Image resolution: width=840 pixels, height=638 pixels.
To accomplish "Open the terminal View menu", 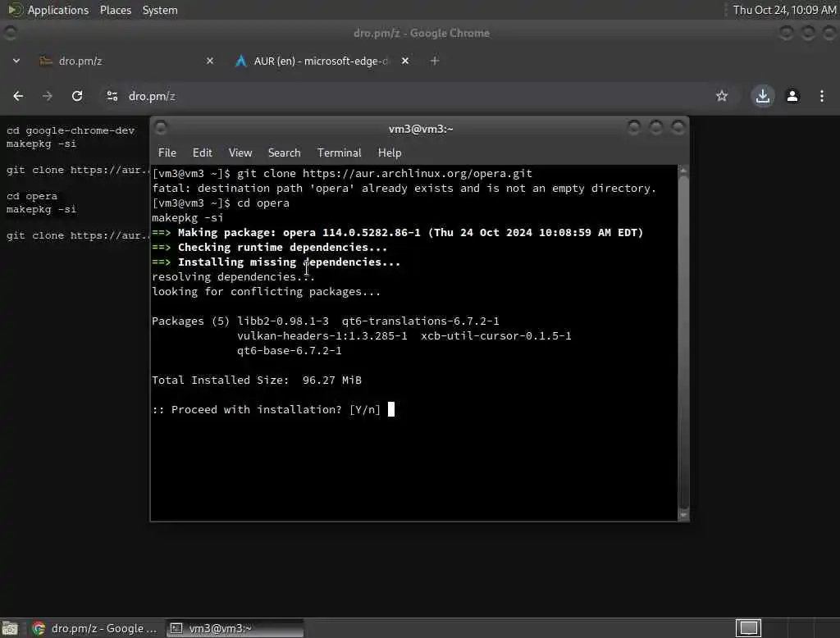I will [x=240, y=153].
